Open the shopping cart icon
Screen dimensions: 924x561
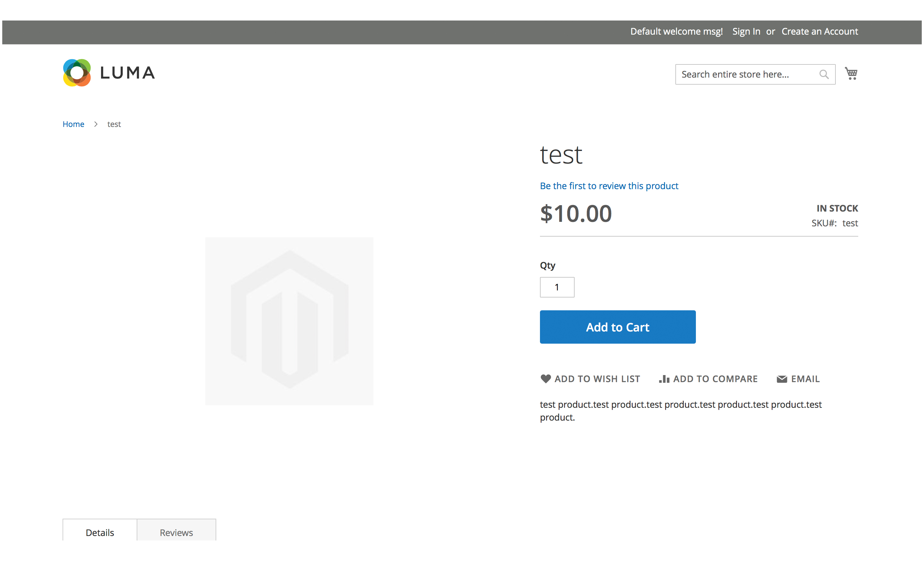851,73
